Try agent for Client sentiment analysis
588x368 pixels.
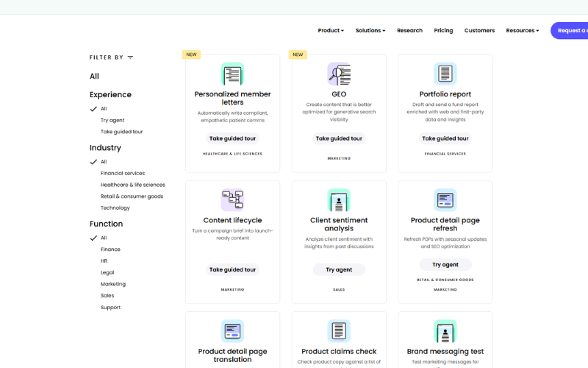tap(339, 269)
